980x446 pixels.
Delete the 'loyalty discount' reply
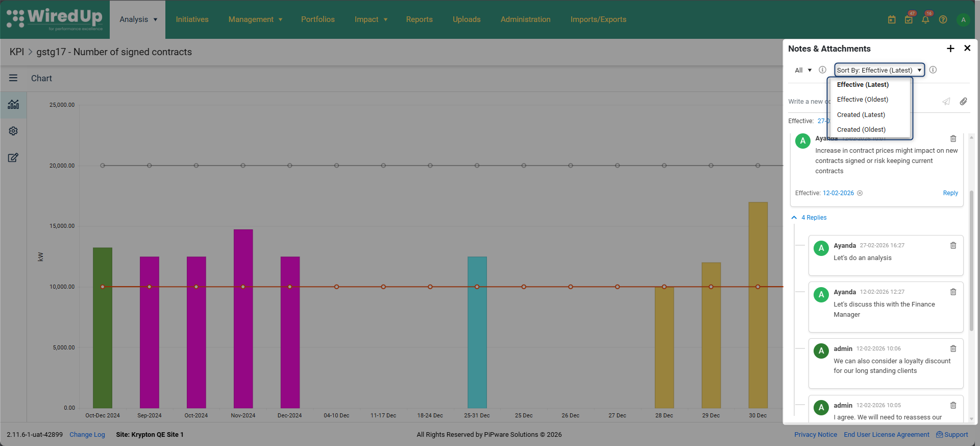[x=953, y=348]
